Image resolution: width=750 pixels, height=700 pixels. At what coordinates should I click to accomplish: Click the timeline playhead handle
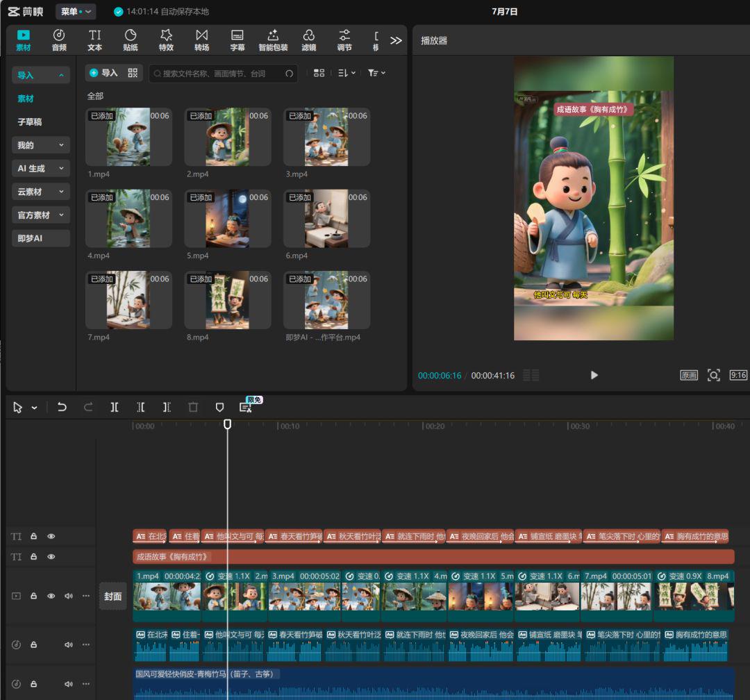tap(227, 424)
